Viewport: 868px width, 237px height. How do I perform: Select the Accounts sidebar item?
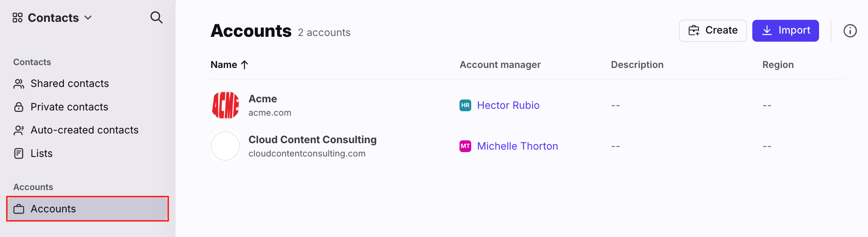click(x=87, y=209)
